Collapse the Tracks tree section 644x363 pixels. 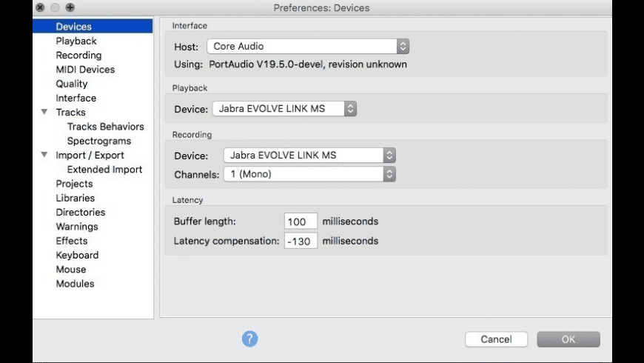pyautogui.click(x=44, y=113)
